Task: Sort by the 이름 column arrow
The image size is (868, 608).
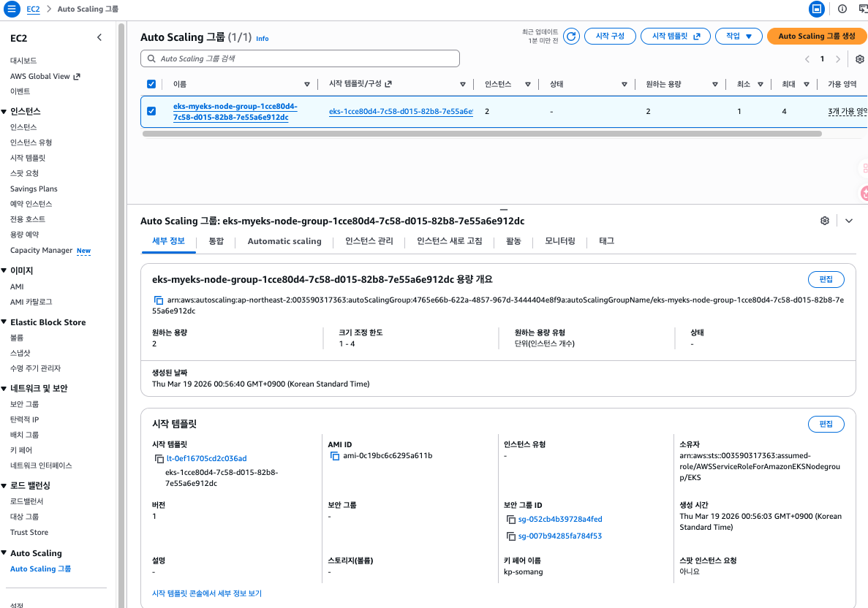Action: (x=307, y=85)
